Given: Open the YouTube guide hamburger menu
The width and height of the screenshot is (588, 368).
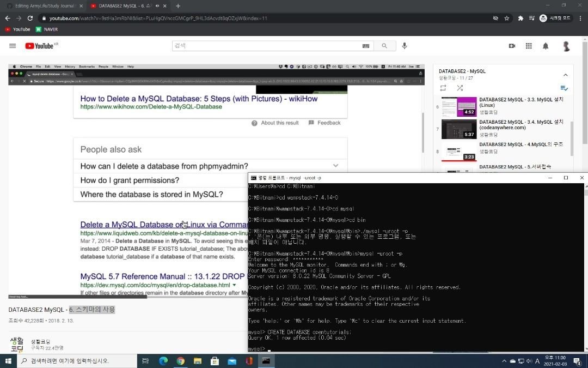Looking at the screenshot, I should point(13,46).
